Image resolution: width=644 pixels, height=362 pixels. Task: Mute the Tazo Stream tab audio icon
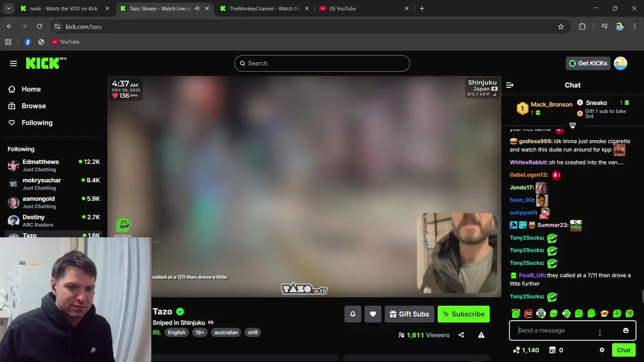coord(197,9)
